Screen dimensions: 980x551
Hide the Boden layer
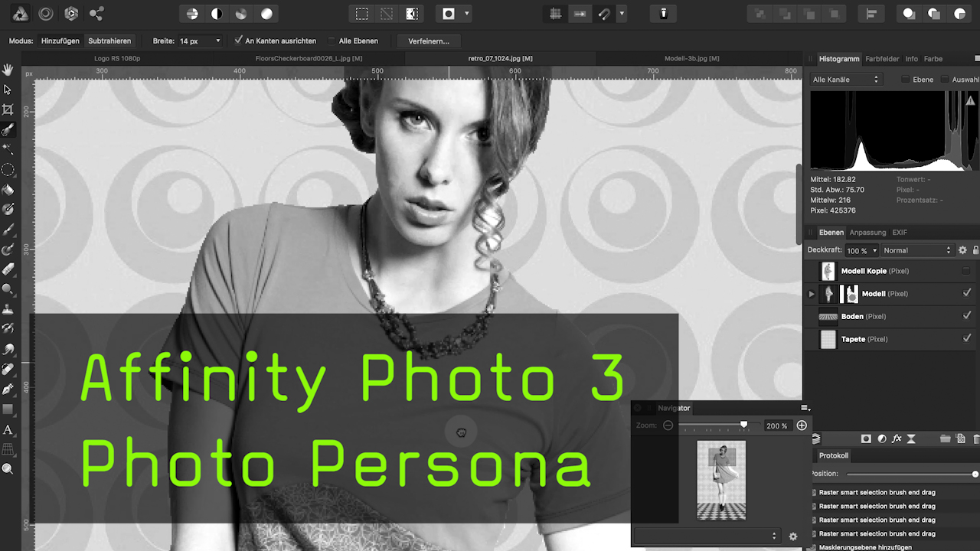pos(966,316)
